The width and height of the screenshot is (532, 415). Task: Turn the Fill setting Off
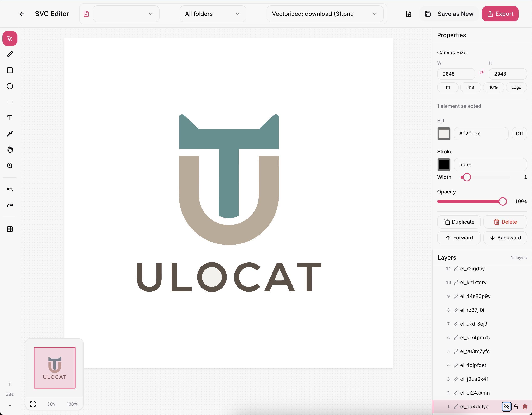519,134
